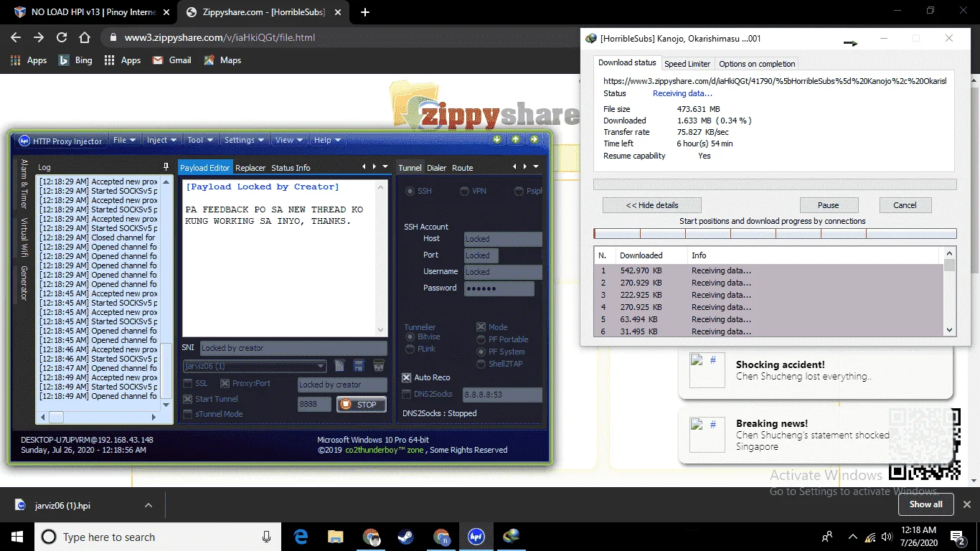980x551 pixels.
Task: Pause the IDM download
Action: pyautogui.click(x=829, y=205)
